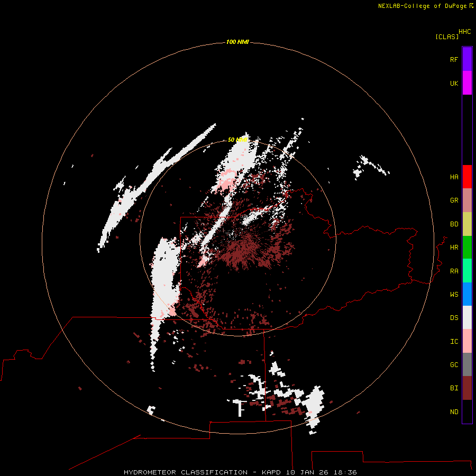Click the yellow BD legend swatch

point(467,224)
